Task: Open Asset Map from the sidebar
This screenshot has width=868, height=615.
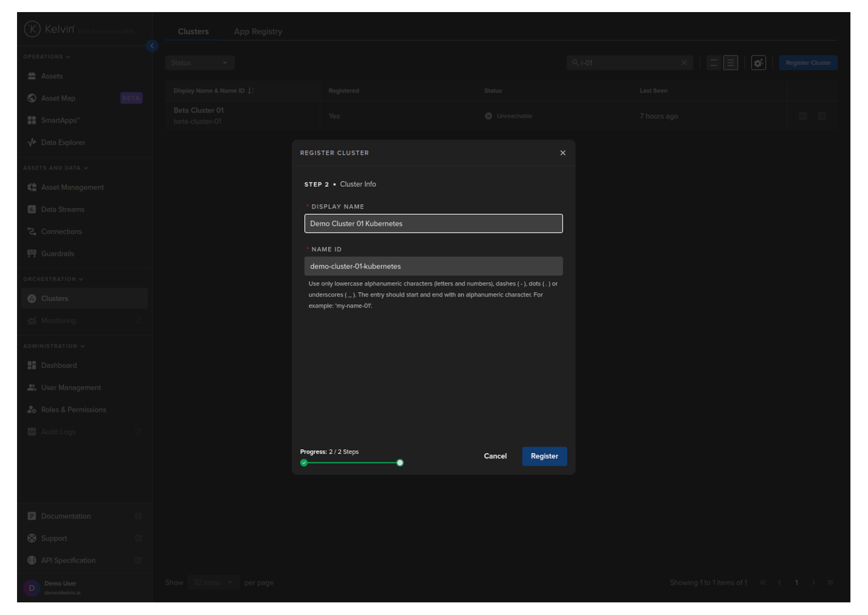Action: pyautogui.click(x=58, y=98)
